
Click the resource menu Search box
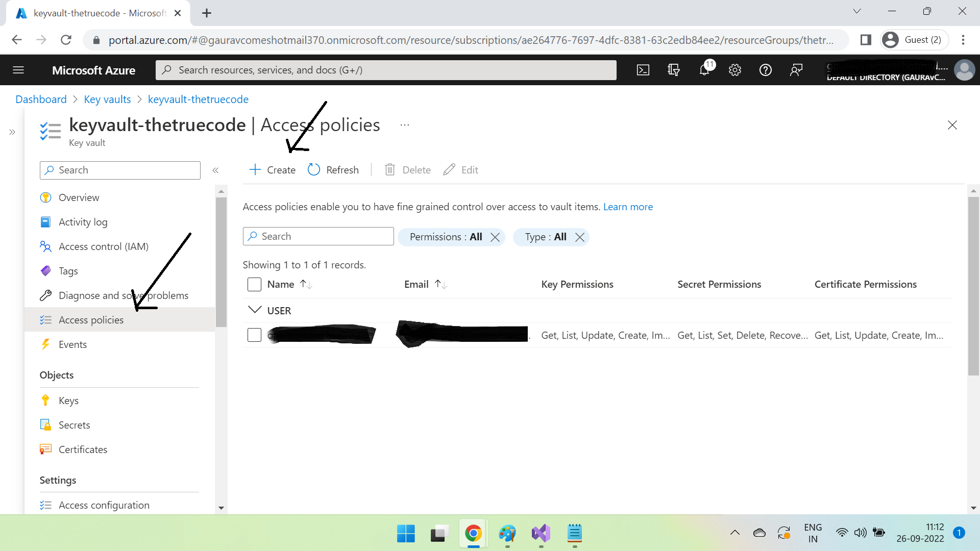click(x=120, y=170)
